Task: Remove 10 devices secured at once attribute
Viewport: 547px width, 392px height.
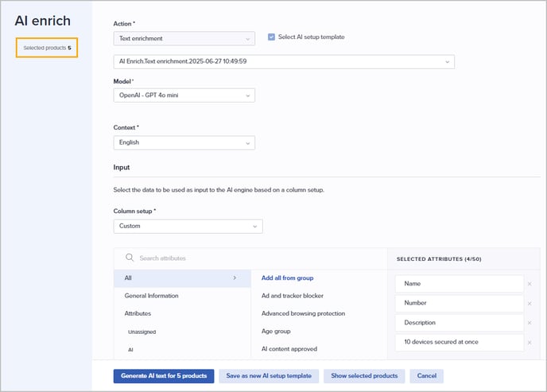Action: [x=530, y=343]
